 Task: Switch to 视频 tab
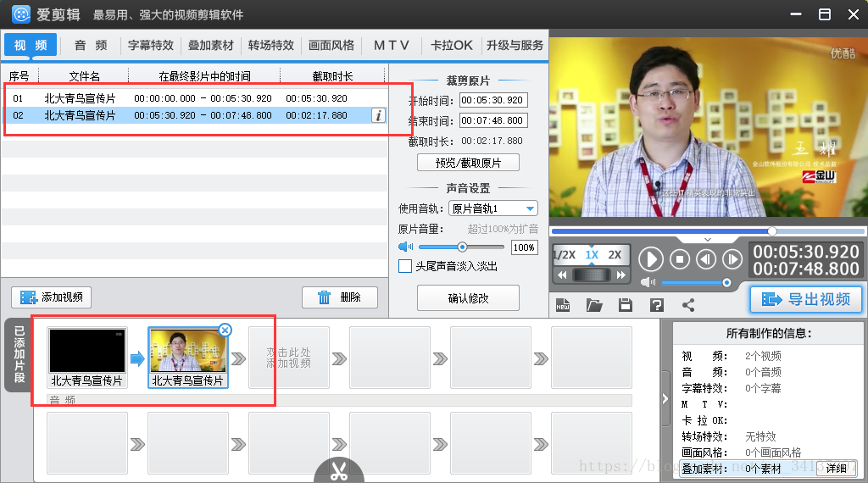coord(31,46)
